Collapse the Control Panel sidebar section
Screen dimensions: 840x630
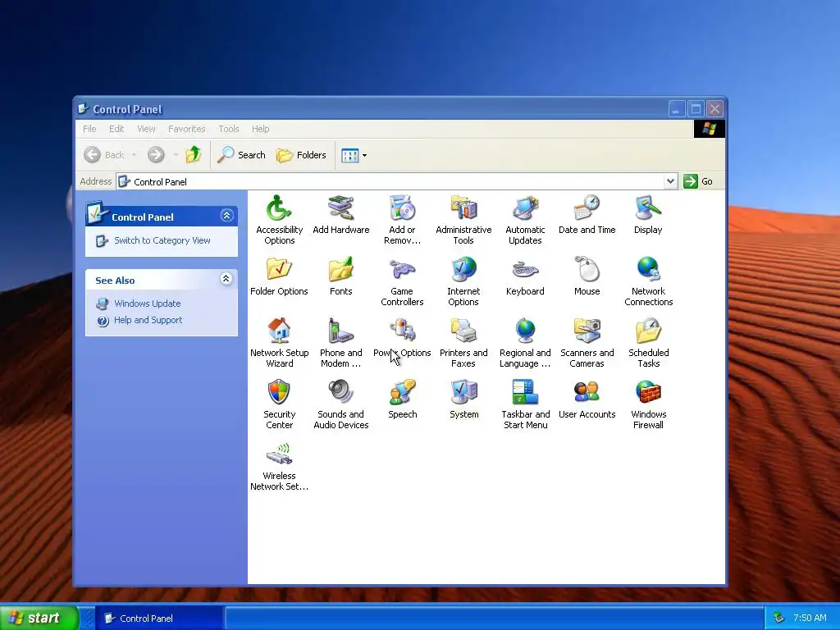coord(226,216)
